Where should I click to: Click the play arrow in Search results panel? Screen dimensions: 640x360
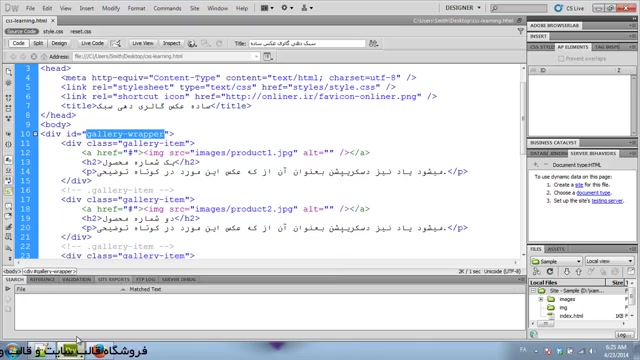[x=7, y=289]
